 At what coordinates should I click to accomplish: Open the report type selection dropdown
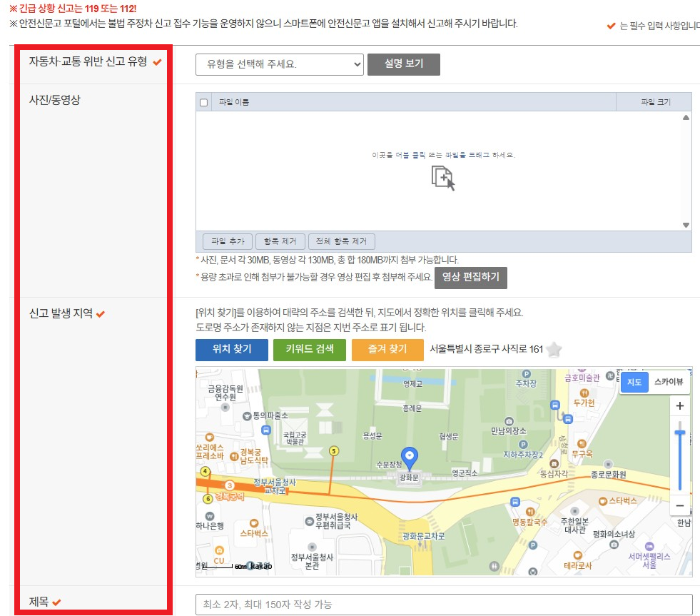click(x=279, y=64)
